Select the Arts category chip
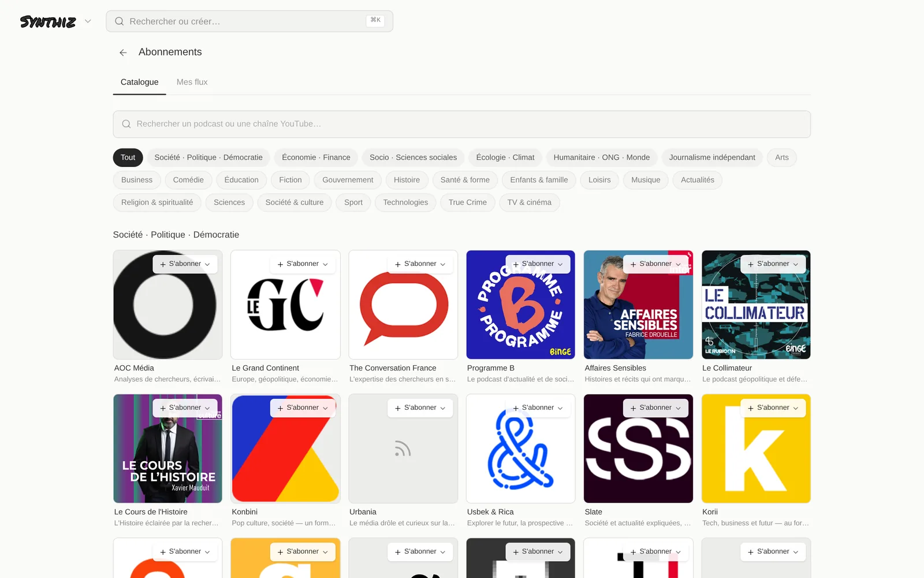Screen dimensions: 924x578 pos(782,157)
